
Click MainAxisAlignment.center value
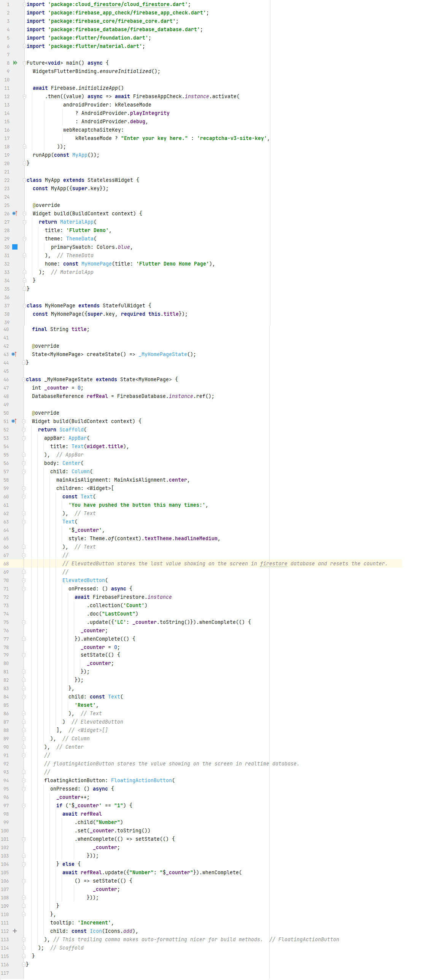tap(150, 480)
